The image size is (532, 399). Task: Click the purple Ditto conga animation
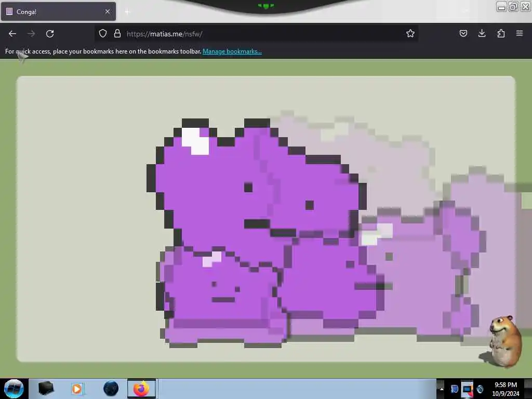point(266,219)
